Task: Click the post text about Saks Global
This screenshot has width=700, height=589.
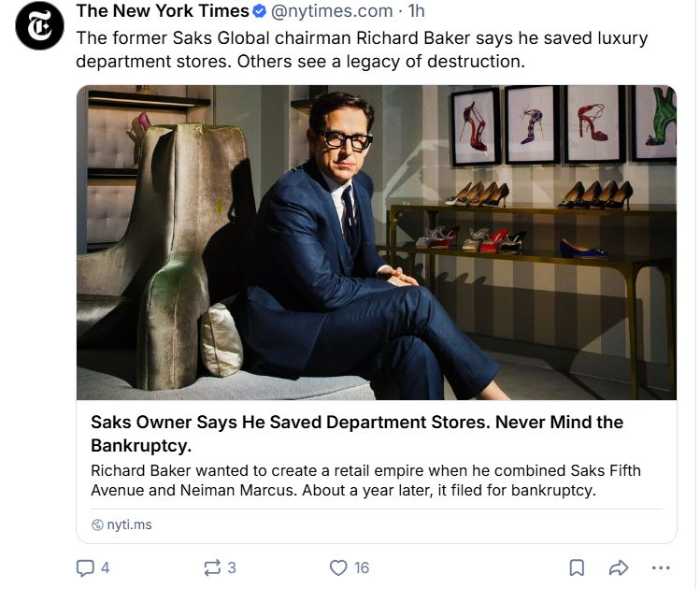Action: [362, 50]
